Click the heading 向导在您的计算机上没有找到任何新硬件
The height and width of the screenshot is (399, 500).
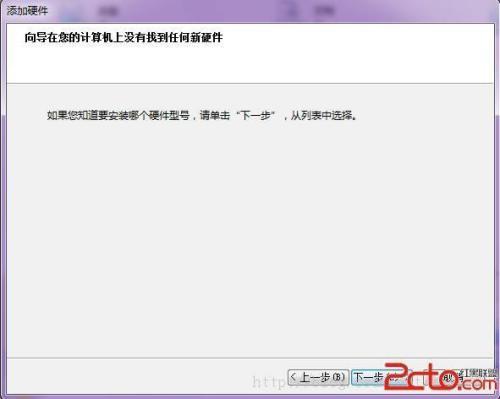click(123, 37)
